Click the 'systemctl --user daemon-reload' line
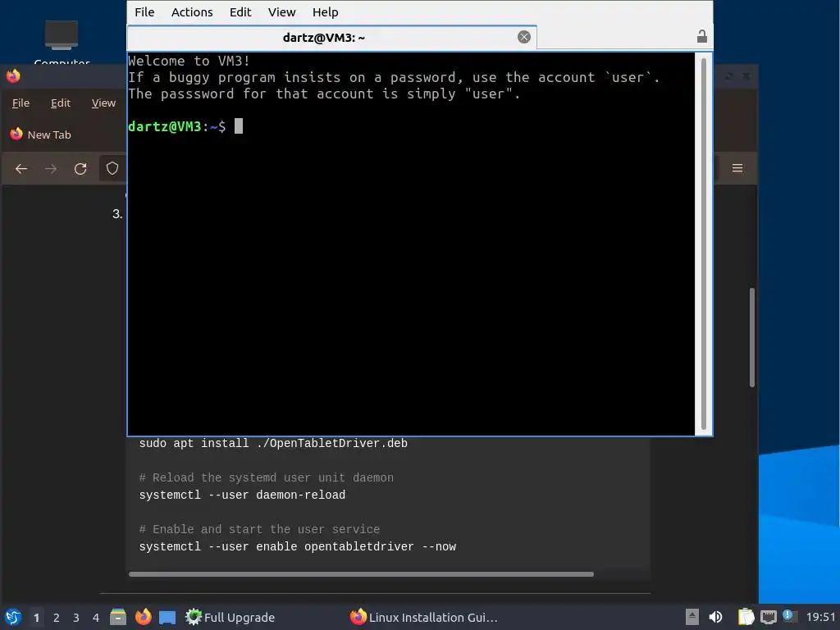The width and height of the screenshot is (840, 630). click(242, 495)
